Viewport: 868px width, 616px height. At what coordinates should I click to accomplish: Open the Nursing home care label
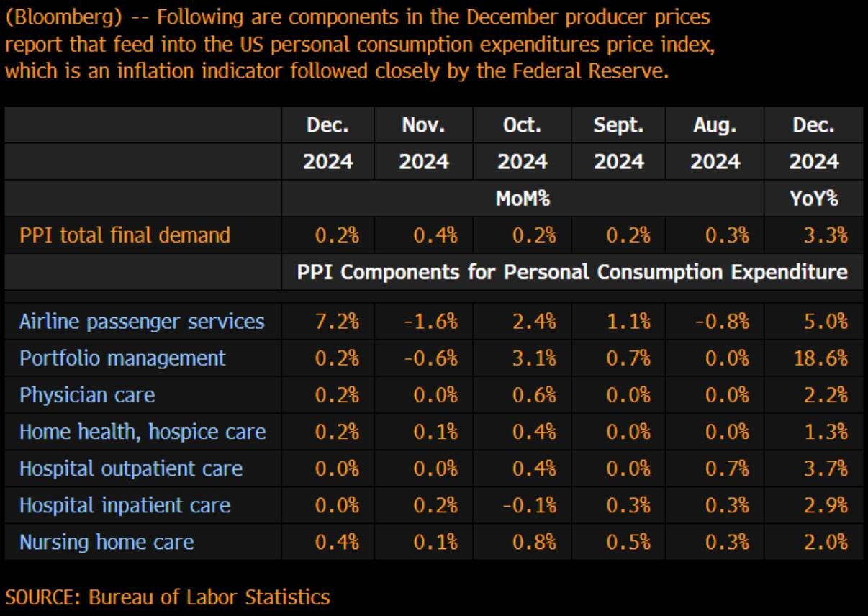(x=107, y=542)
